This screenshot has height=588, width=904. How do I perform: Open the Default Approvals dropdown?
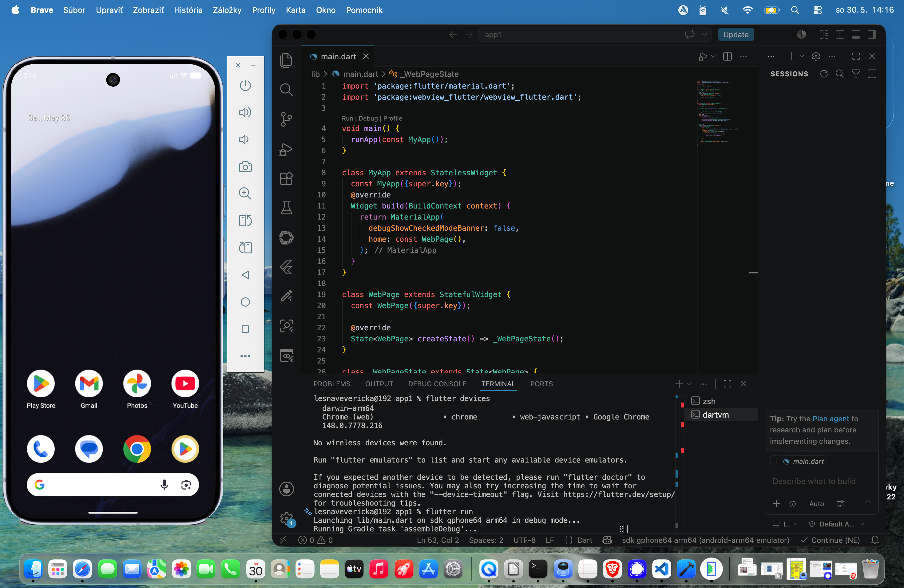[x=837, y=524]
